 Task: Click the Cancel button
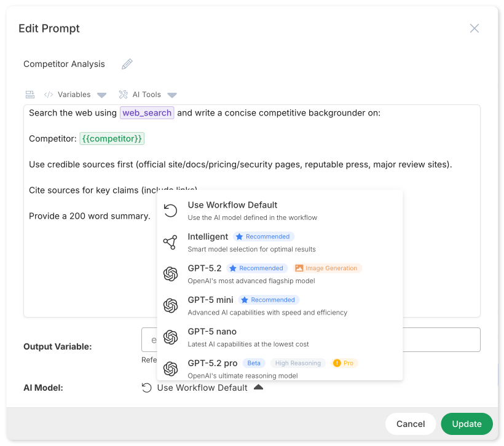coord(410,424)
